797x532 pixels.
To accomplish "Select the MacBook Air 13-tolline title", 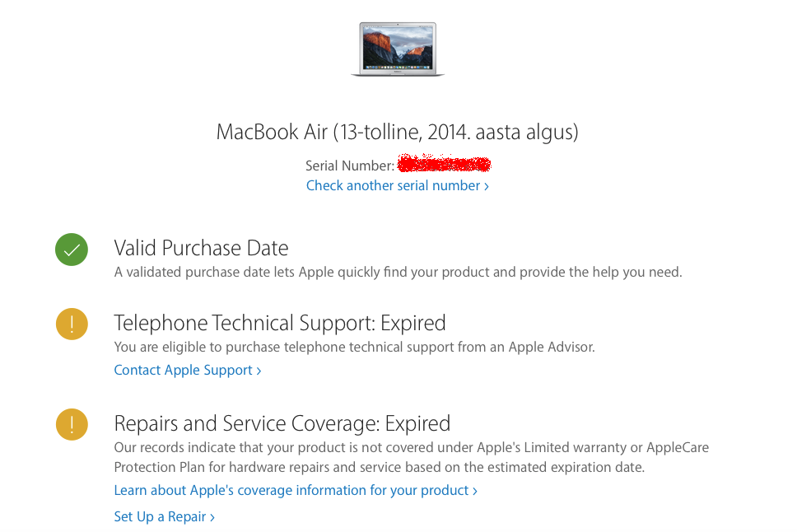I will pos(398,132).
